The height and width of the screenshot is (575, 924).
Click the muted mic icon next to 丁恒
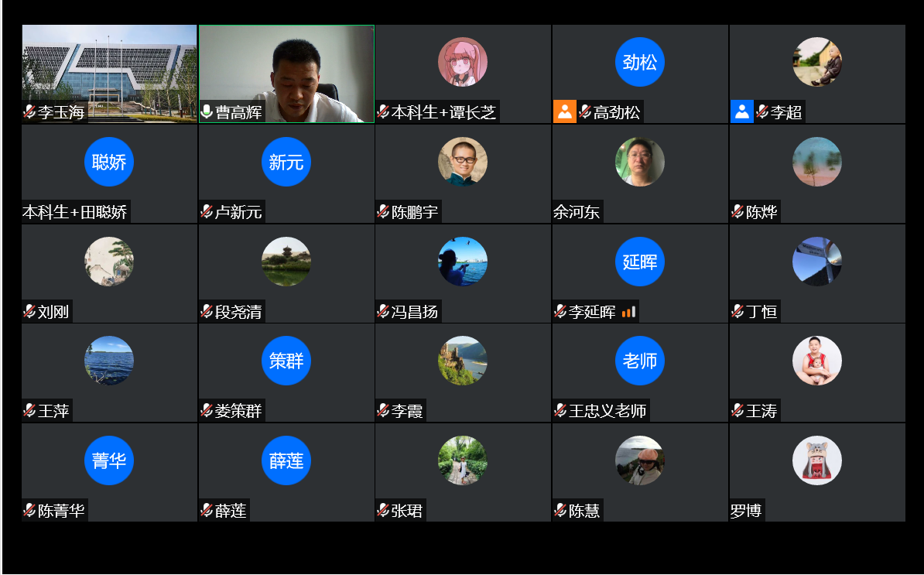(737, 312)
